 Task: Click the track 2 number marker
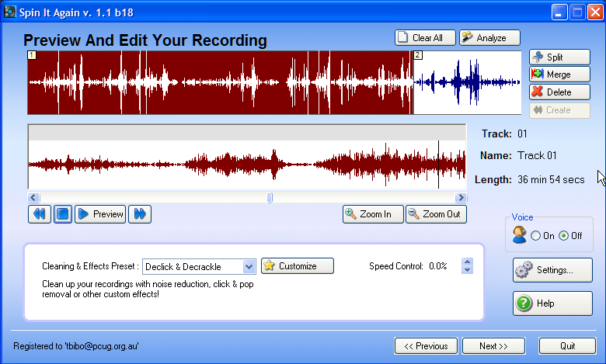(418, 55)
